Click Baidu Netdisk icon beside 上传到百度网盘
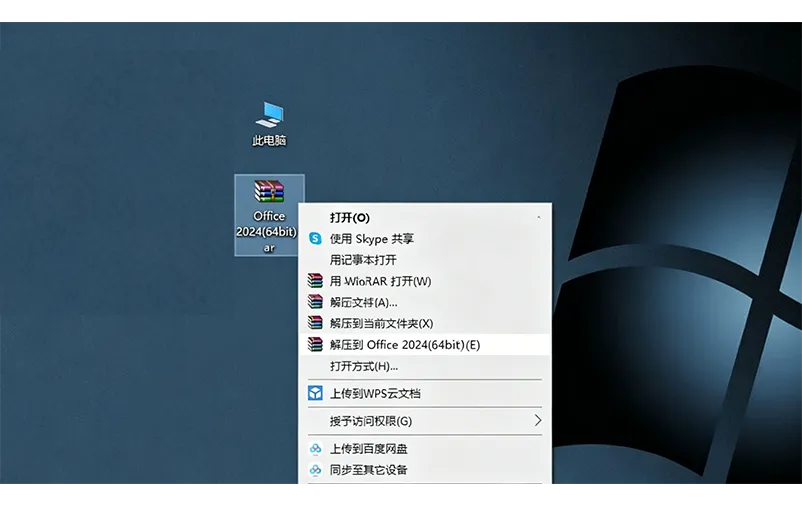Screen dimensions: 802x506 316,449
